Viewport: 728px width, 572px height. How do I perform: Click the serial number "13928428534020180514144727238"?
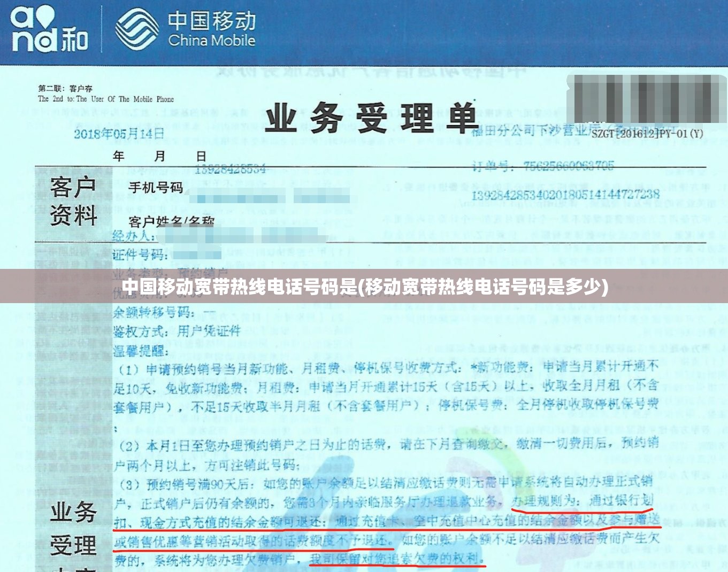click(565, 195)
